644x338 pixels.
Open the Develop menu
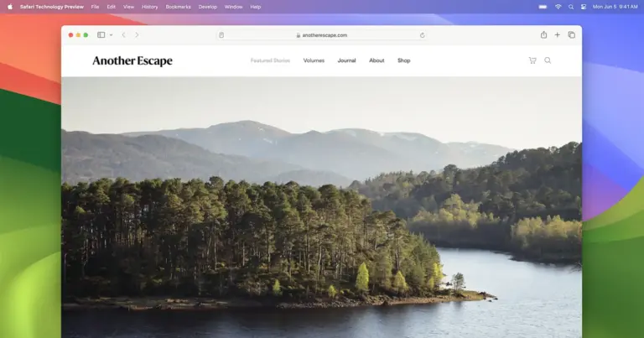pyautogui.click(x=207, y=7)
